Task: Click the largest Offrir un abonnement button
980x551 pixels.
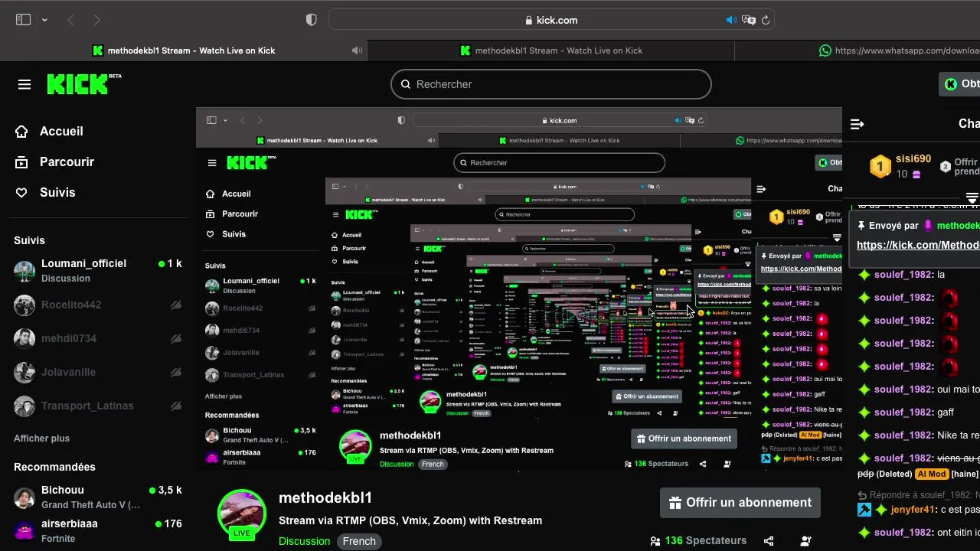Action: click(x=740, y=503)
